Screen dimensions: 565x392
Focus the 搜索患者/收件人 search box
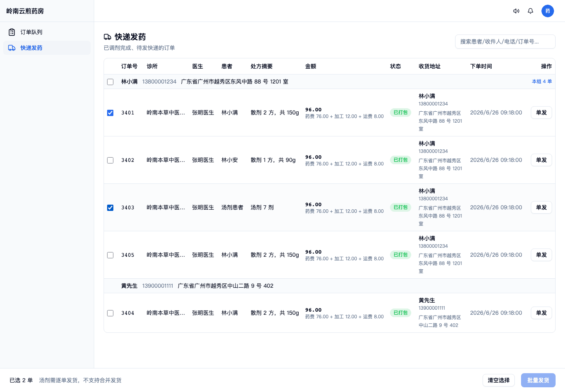coord(505,42)
